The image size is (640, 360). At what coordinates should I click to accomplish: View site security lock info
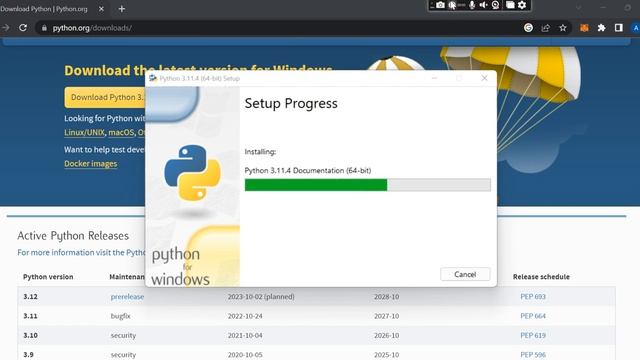click(44, 28)
